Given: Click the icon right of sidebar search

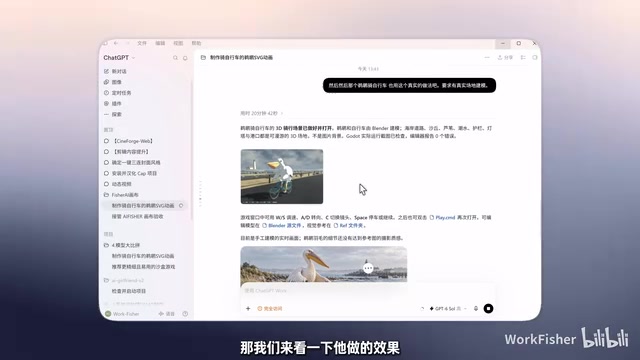Looking at the screenshot, I should click(185, 58).
